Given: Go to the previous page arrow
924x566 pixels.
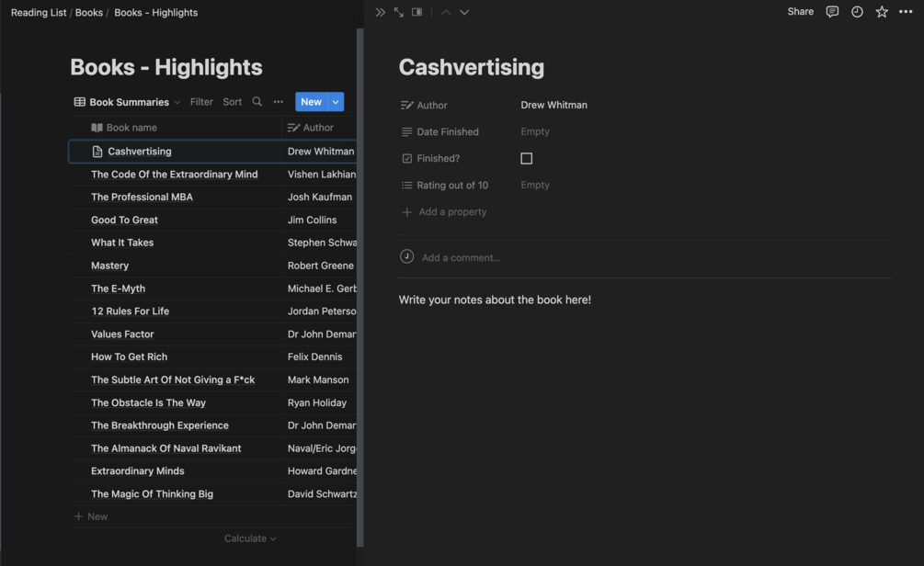Looking at the screenshot, I should click(x=446, y=12).
